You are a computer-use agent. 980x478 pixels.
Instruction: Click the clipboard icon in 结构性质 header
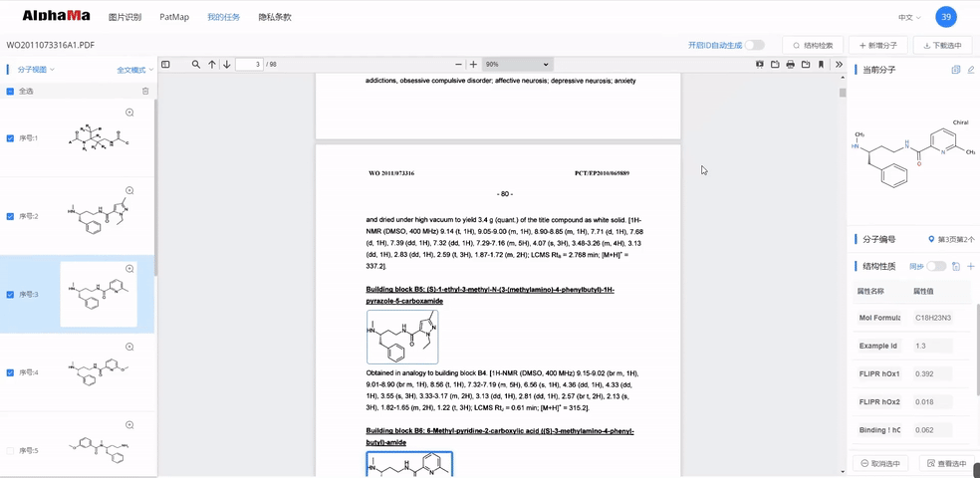(956, 267)
